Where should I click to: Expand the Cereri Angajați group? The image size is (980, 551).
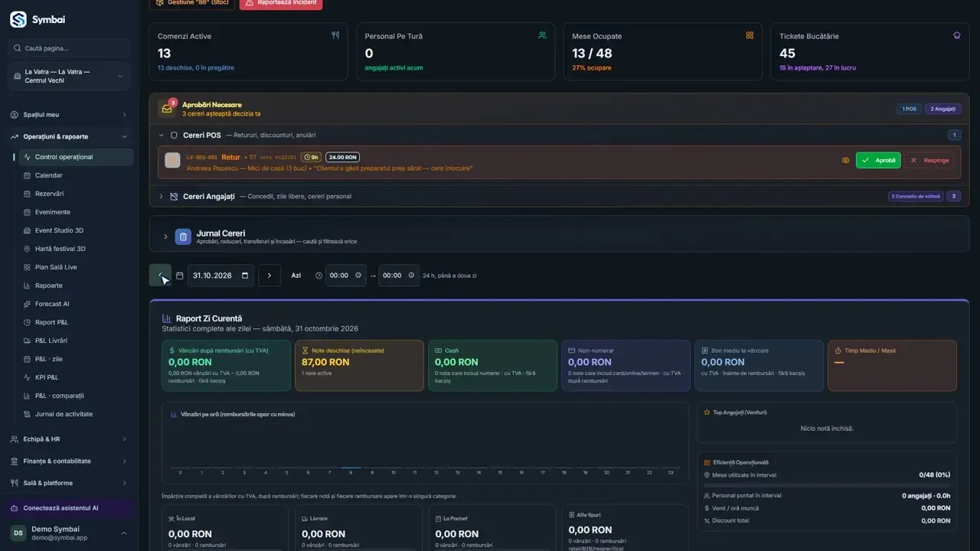pos(162,197)
